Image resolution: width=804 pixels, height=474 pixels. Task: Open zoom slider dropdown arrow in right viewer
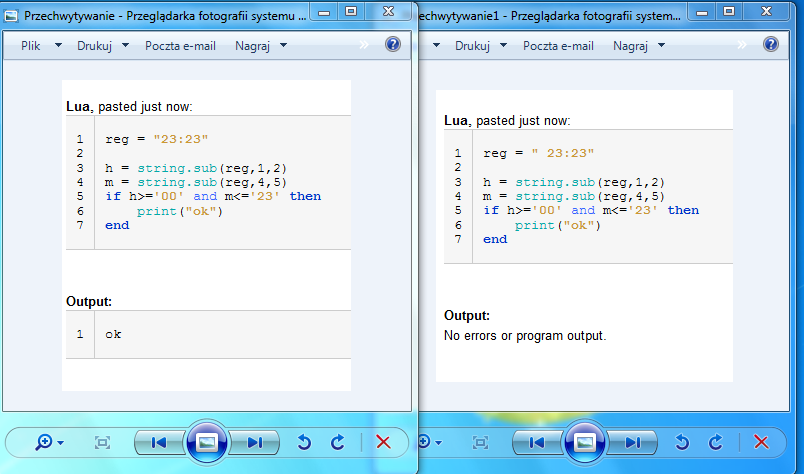click(438, 442)
